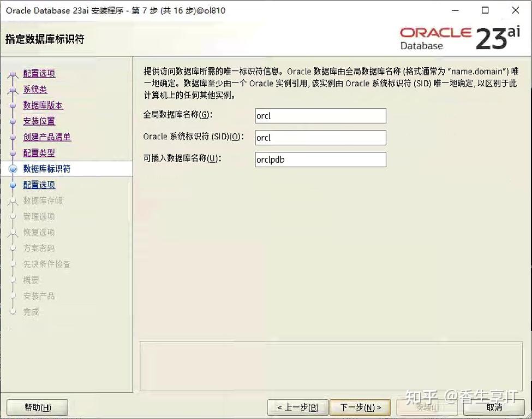This screenshot has height=419, width=532.
Task: Click the blue step marker beside 配置选项
Action: [13, 74]
